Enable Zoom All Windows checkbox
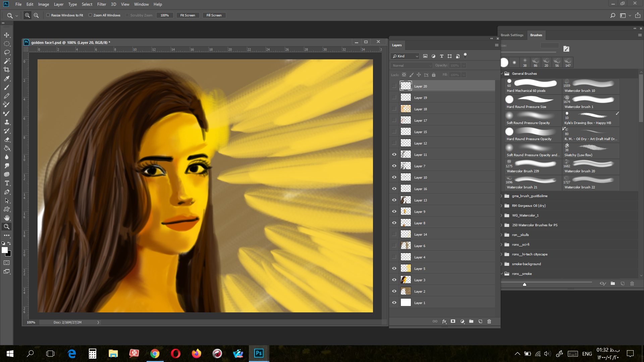644x362 pixels. [90, 15]
